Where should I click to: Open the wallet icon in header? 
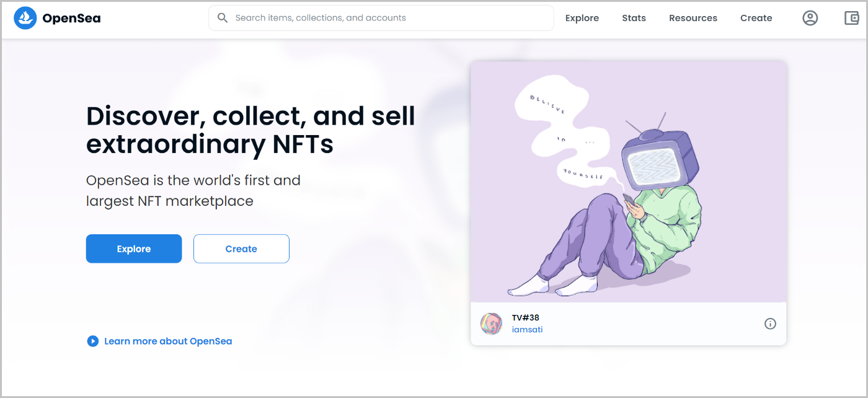[852, 18]
